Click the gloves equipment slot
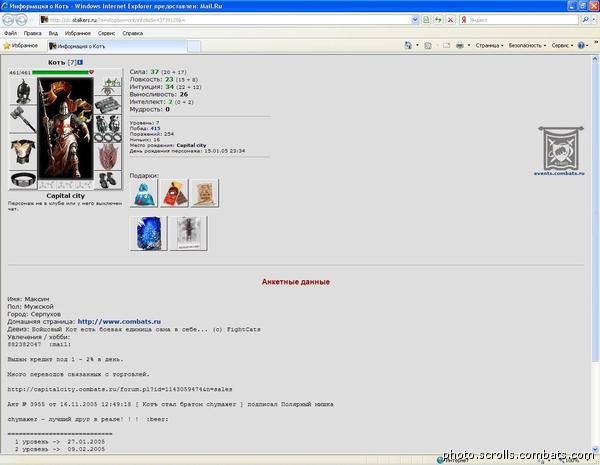Viewport: 600px width, 465px height. click(x=108, y=123)
